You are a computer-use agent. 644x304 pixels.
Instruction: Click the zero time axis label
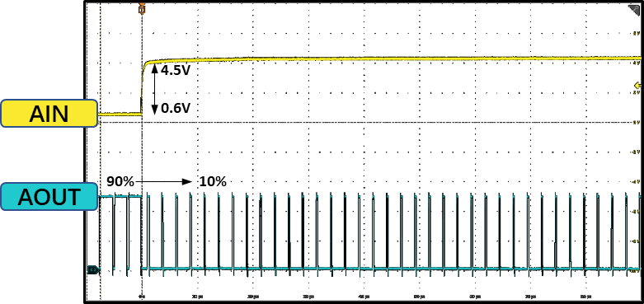[x=142, y=296]
